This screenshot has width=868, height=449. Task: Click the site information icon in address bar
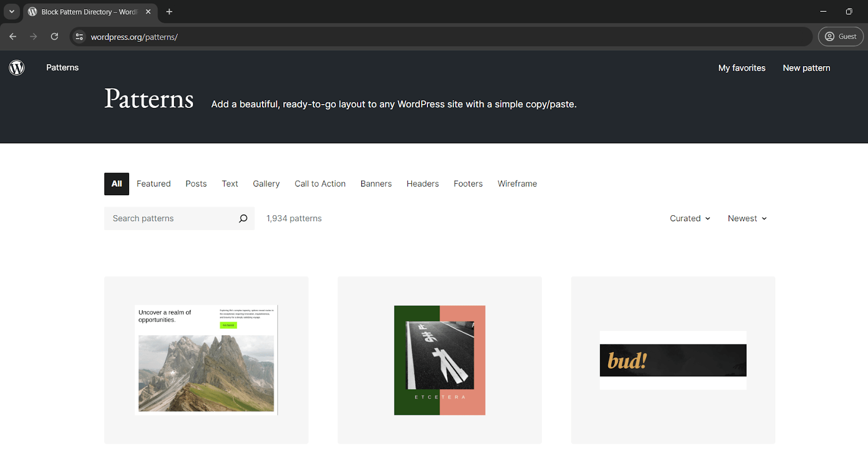(79, 37)
